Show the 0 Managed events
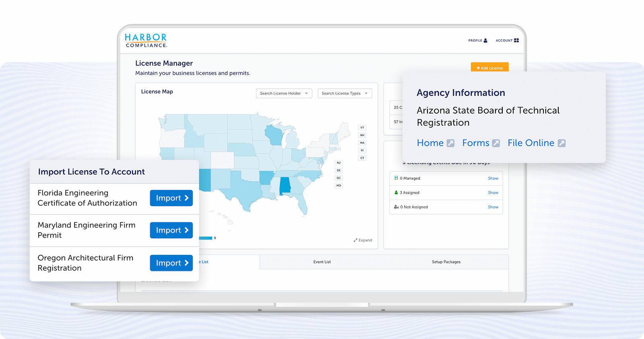Screen dimensions: 644x339 (x=493, y=178)
